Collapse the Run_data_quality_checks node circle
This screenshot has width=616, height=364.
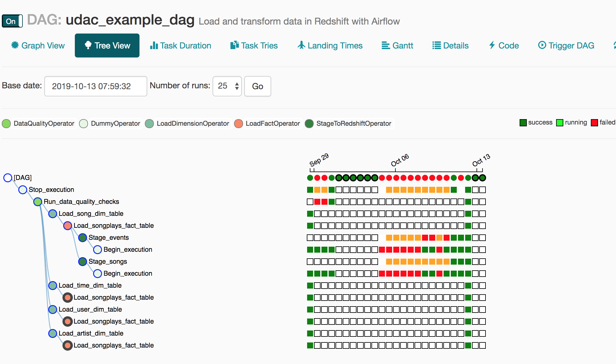pos(38,202)
